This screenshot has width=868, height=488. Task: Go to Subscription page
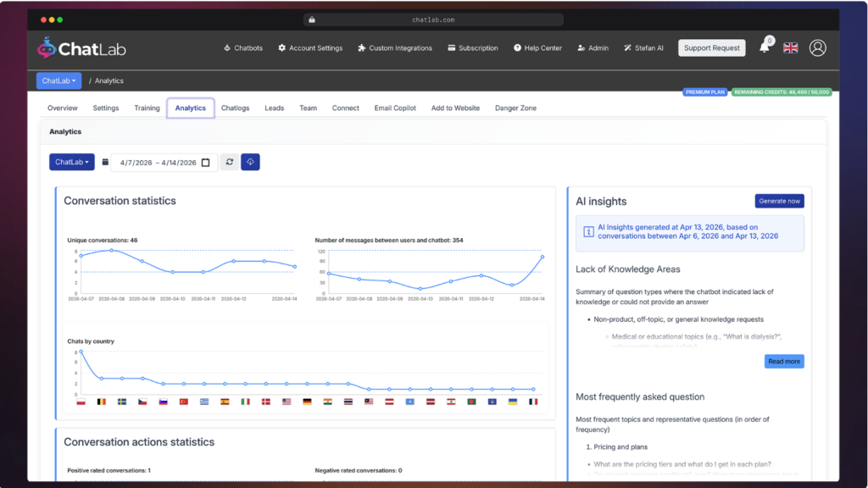point(473,48)
